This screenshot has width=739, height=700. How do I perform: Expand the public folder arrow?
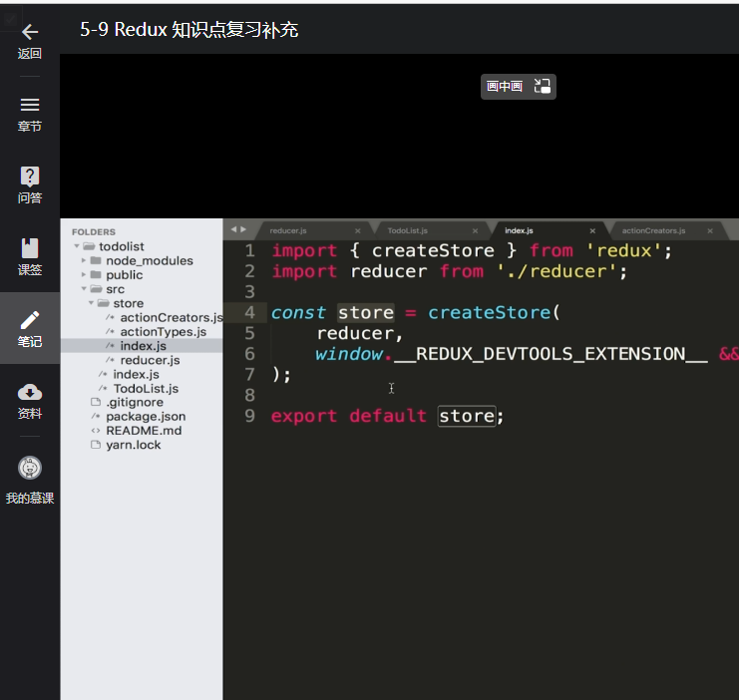(x=84, y=274)
